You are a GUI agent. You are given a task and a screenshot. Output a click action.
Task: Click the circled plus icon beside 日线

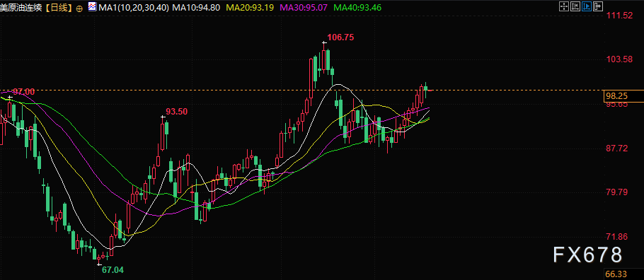tap(79, 8)
